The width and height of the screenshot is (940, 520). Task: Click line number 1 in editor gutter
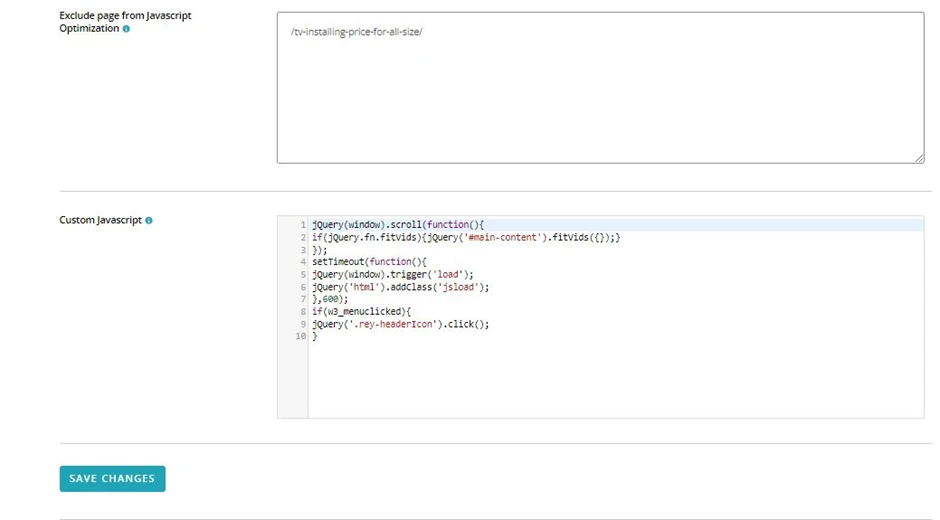tap(302, 225)
